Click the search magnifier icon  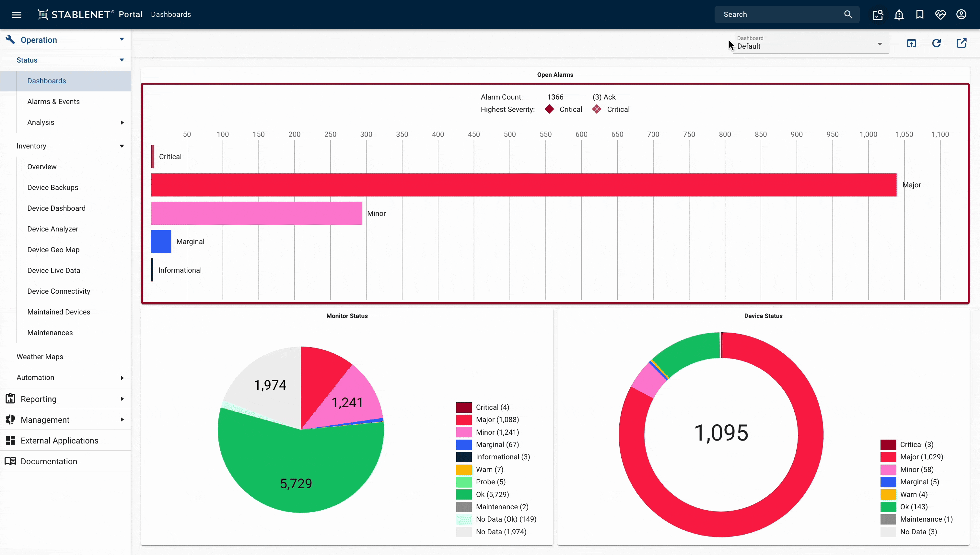pos(848,15)
